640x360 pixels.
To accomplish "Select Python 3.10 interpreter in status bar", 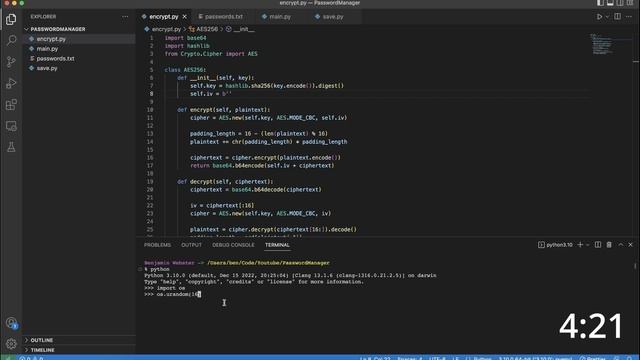I will pyautogui.click(x=535, y=358).
